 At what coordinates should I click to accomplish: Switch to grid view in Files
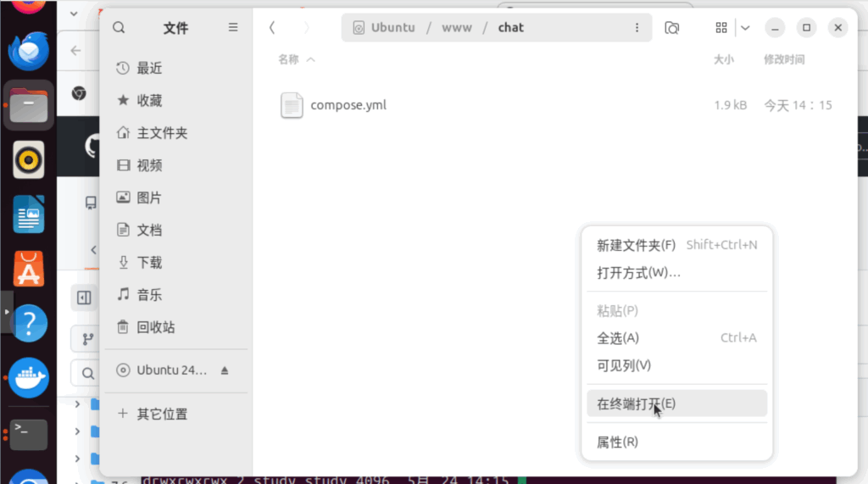click(721, 28)
